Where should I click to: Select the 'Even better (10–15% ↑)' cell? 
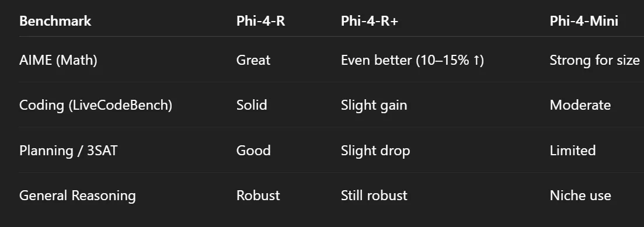point(412,60)
